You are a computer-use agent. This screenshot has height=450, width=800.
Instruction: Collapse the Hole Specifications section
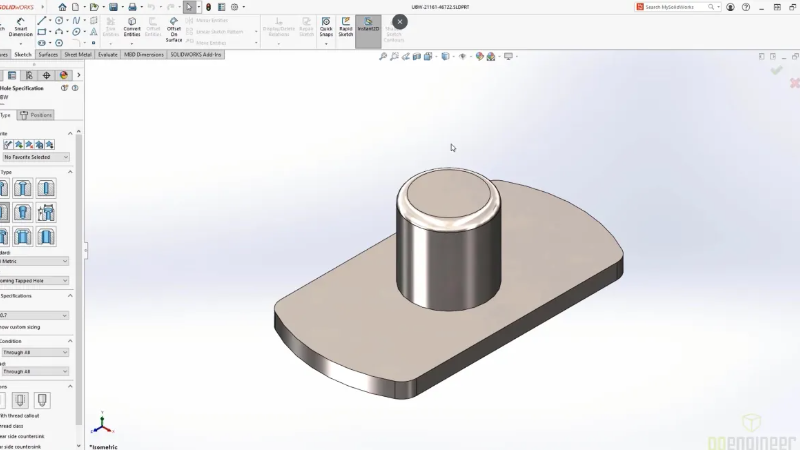click(x=70, y=296)
